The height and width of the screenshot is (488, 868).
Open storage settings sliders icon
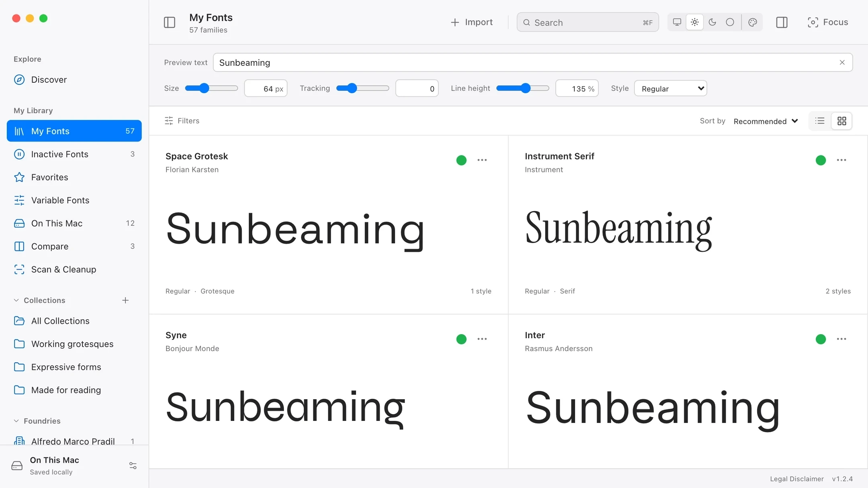coord(133,466)
